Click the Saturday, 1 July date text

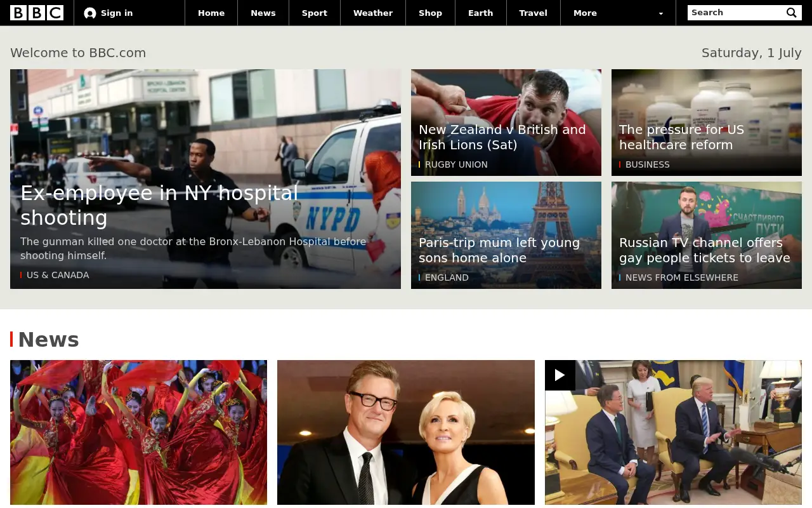pos(752,53)
